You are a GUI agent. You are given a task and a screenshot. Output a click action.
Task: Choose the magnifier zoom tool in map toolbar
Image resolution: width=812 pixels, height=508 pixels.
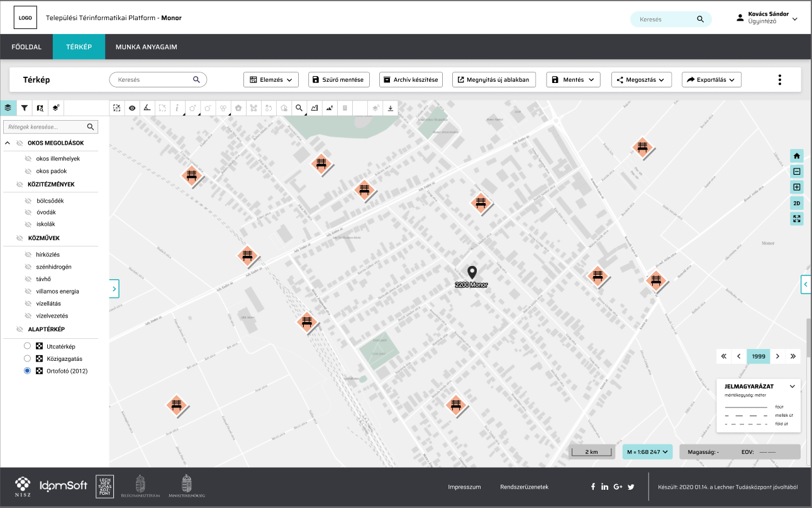[299, 108]
